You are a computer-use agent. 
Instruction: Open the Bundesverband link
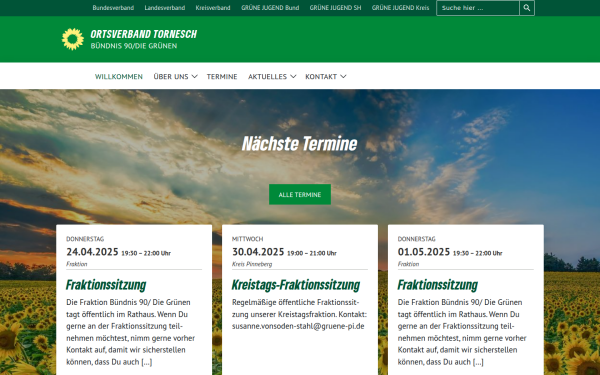[113, 8]
